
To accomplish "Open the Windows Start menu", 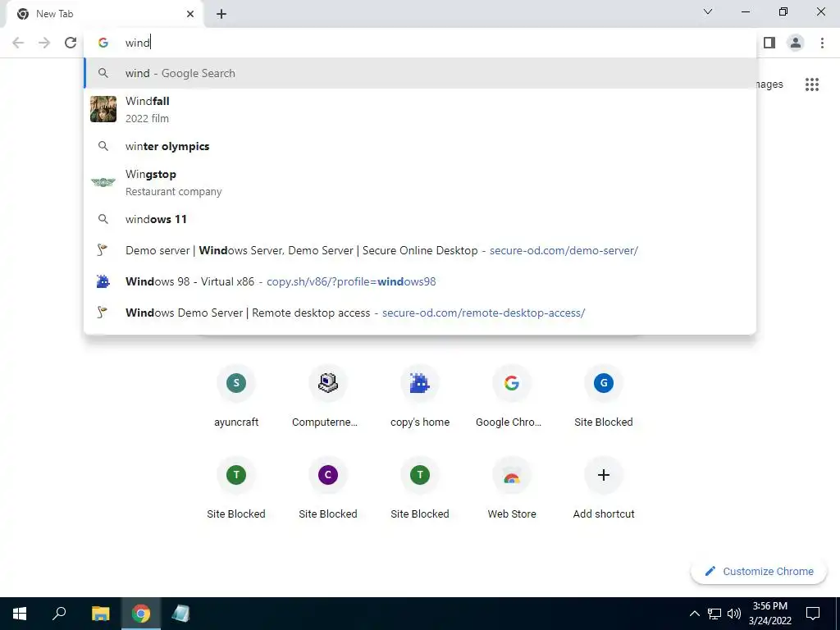I will [x=20, y=614].
